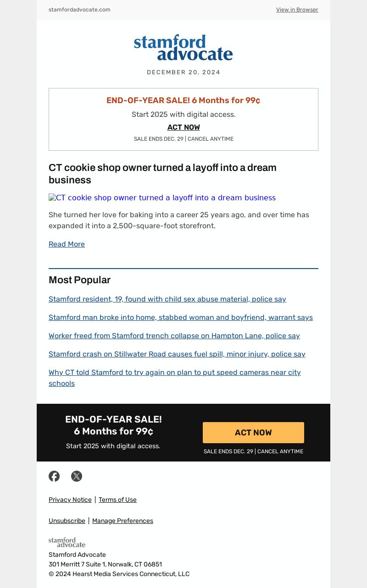Open the X (Twitter) icon in footer

click(77, 476)
